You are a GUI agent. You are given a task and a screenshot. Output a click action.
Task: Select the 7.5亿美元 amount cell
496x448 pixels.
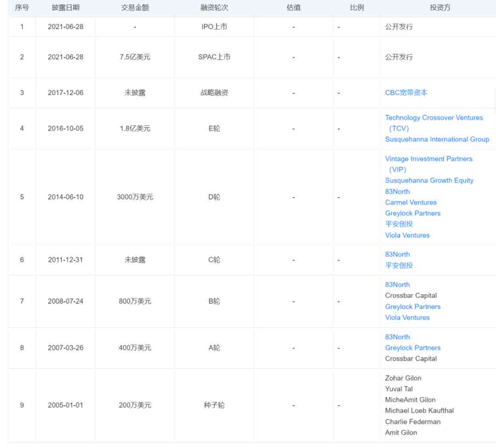135,57
